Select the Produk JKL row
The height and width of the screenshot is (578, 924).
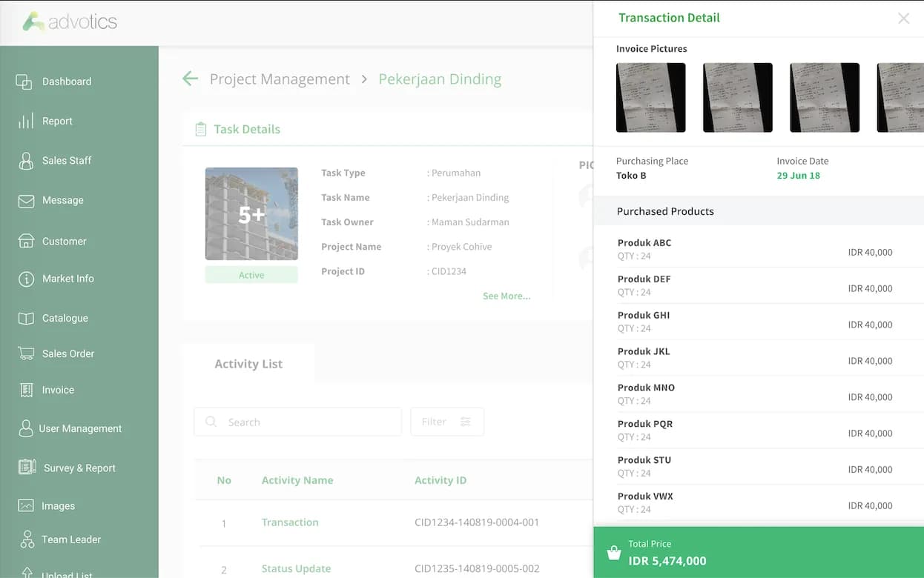point(759,359)
